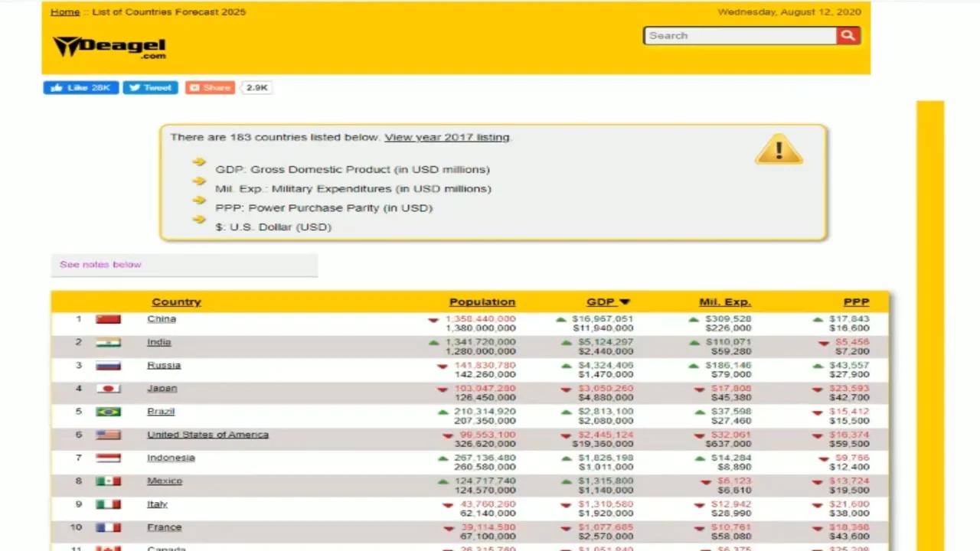Open the United States of America link
The height and width of the screenshot is (551, 980).
coord(207,435)
